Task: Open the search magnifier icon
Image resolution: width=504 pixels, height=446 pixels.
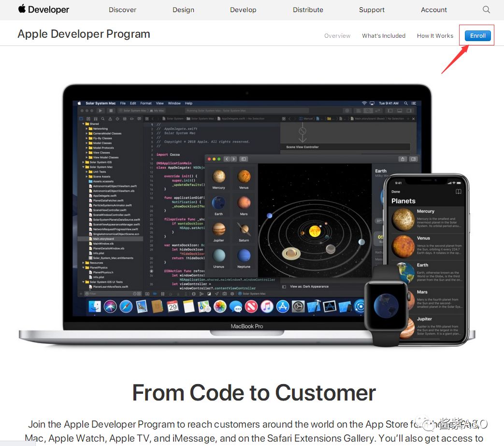Action: pos(486,10)
